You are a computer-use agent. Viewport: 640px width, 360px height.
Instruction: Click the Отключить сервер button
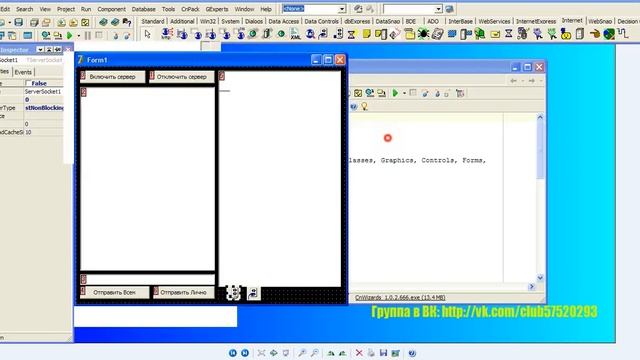pyautogui.click(x=182, y=77)
